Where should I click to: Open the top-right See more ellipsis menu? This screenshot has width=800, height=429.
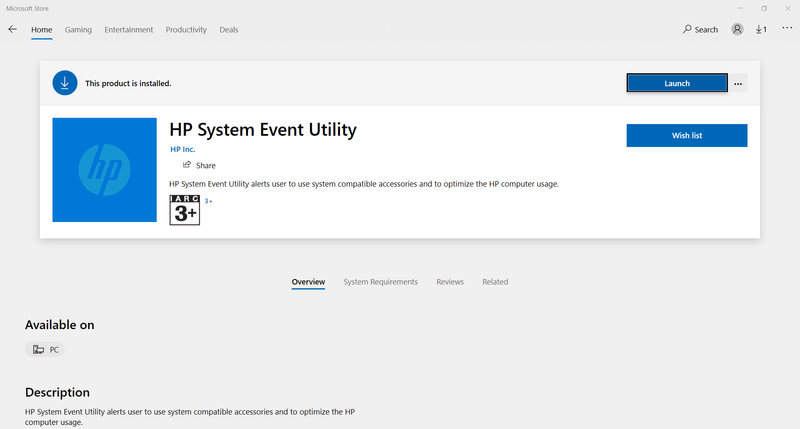(x=785, y=30)
